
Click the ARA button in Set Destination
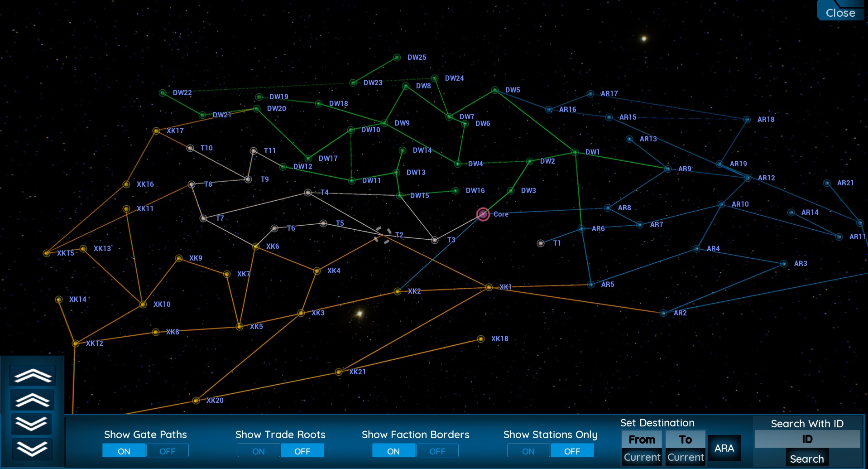coord(724,448)
